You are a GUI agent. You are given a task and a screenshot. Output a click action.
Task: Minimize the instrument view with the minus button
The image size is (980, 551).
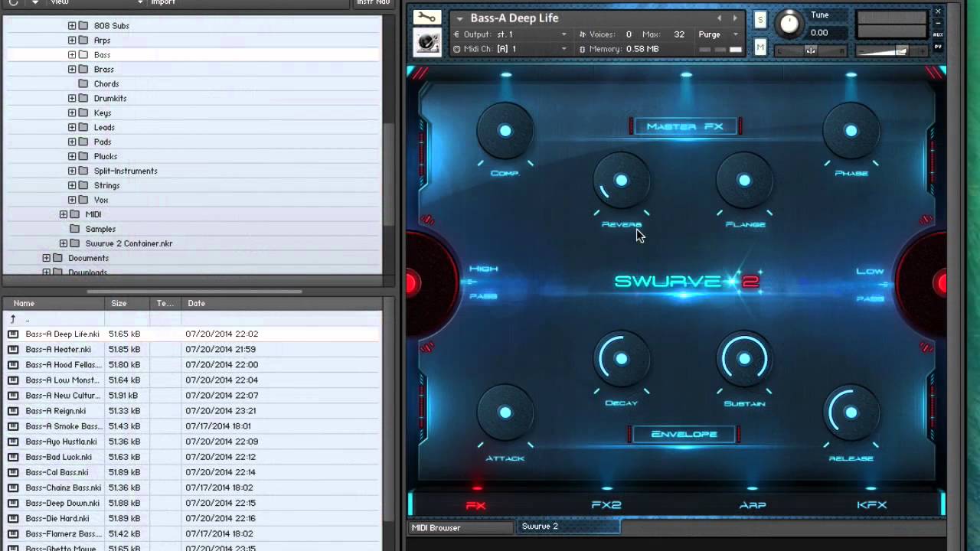click(x=938, y=23)
